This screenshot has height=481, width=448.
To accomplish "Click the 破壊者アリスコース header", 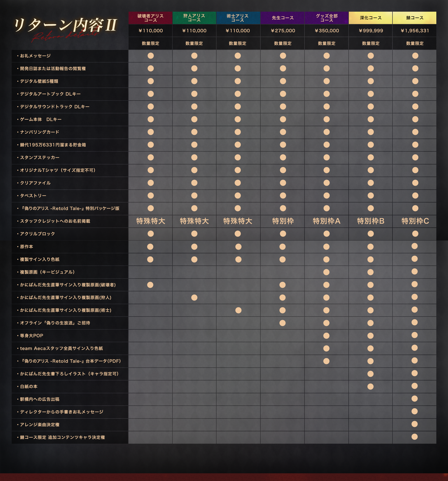I will click(x=150, y=18).
